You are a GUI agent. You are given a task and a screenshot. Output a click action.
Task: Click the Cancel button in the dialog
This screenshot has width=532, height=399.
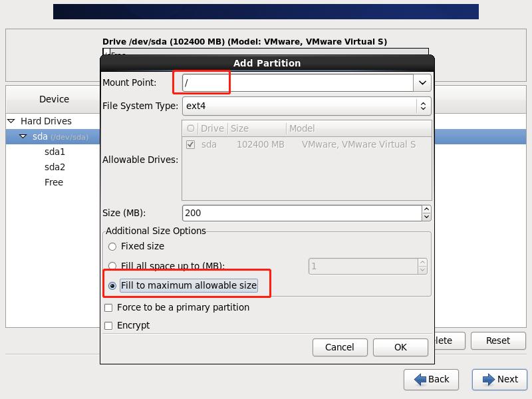click(340, 347)
